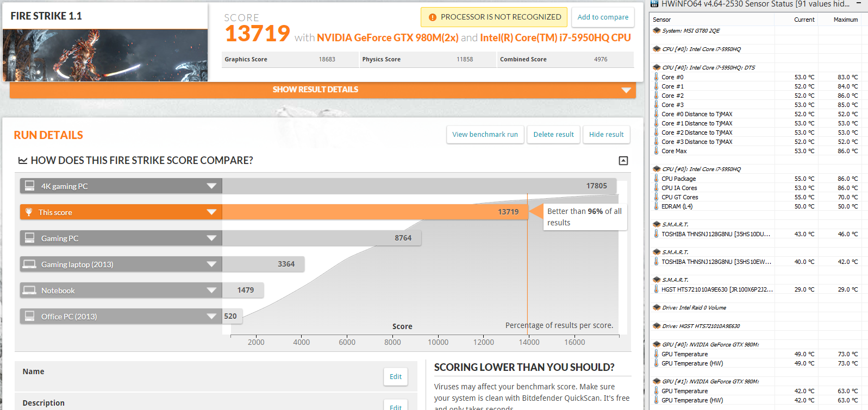Screen dimensions: 868x410
Task: Click Edit button for Name field
Action: coord(396,377)
